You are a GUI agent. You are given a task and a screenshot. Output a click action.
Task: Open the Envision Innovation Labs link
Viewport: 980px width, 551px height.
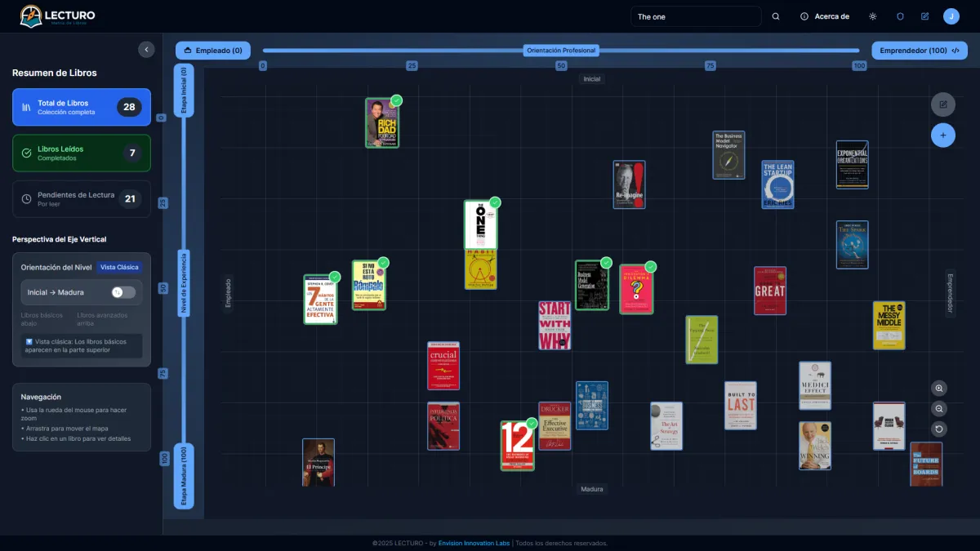[x=474, y=543]
